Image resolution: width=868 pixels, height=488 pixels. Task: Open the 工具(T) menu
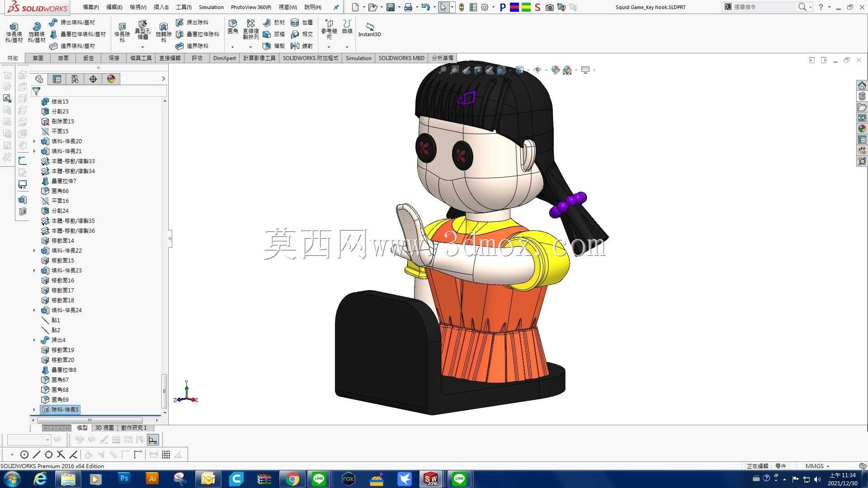pos(184,7)
